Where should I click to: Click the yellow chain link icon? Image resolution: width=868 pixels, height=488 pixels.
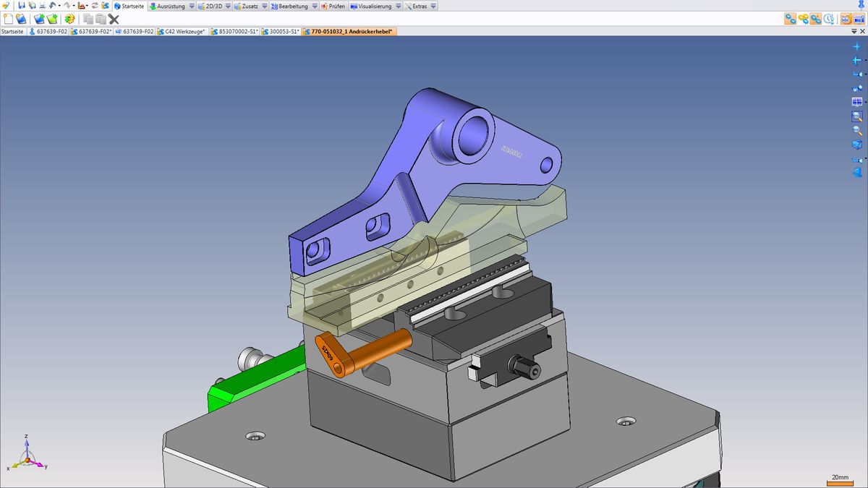(x=803, y=19)
